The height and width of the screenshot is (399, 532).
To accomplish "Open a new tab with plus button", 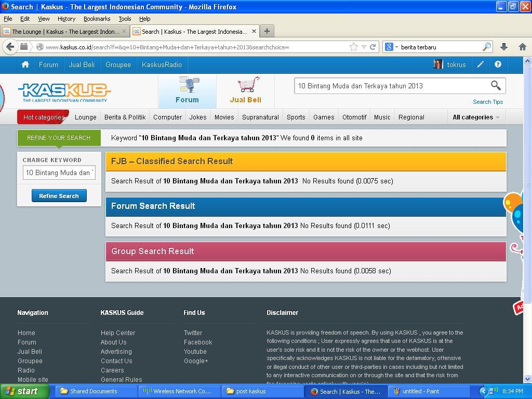I will 267,31.
